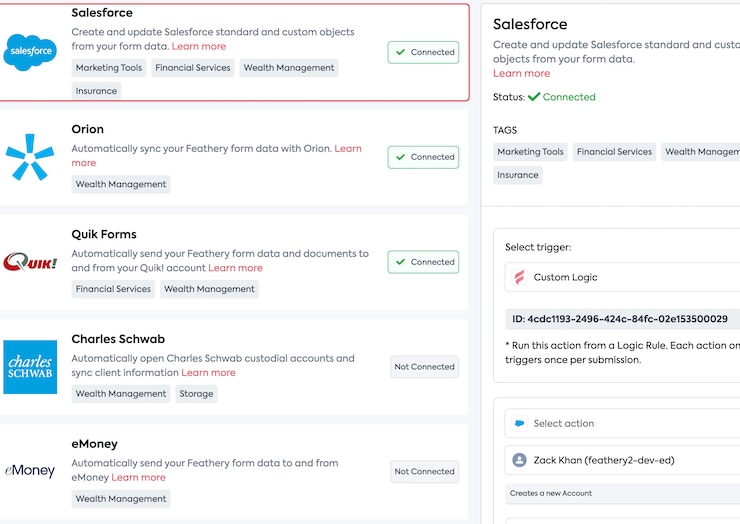740x524 pixels.
Task: Open Learn more link in Charles Schwab card
Action: (x=208, y=372)
